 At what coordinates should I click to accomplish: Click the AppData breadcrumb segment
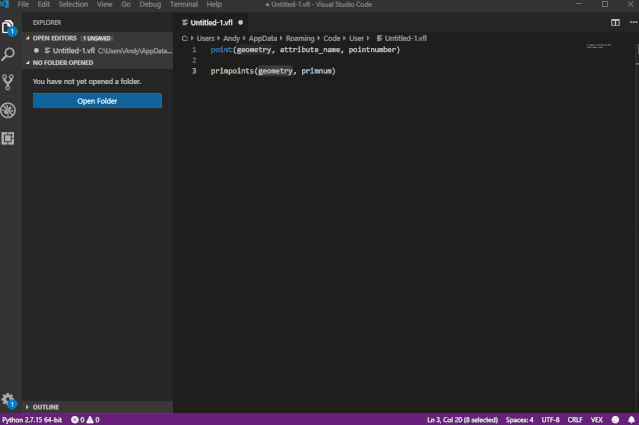(x=263, y=38)
